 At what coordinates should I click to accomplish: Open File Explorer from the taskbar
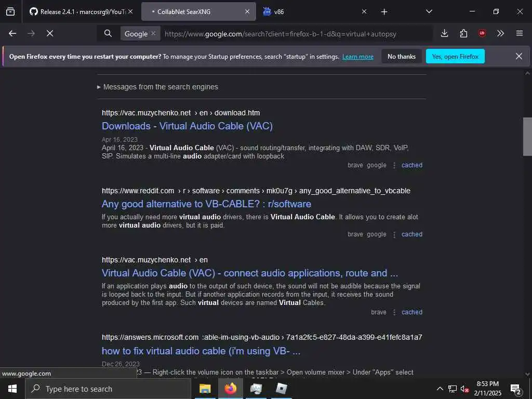(x=205, y=389)
